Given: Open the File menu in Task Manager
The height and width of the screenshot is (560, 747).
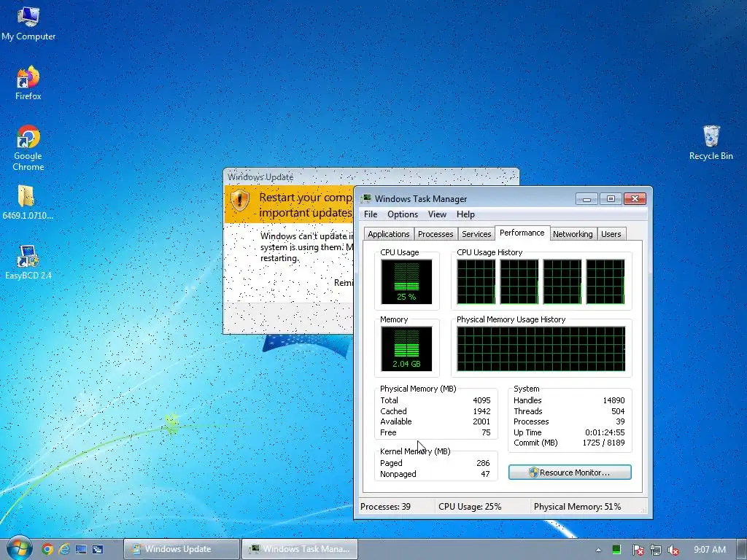Looking at the screenshot, I should pyautogui.click(x=370, y=214).
